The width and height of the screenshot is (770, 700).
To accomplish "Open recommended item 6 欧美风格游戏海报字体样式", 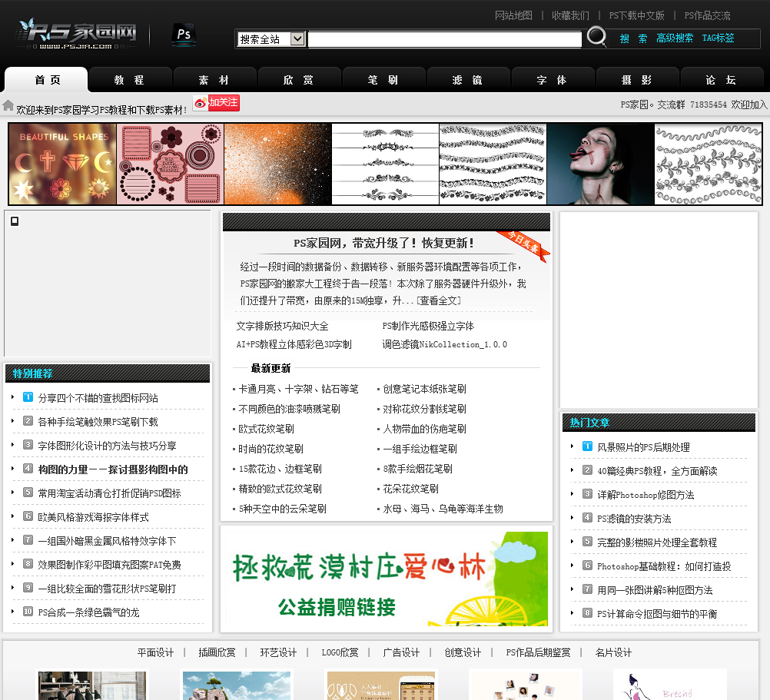I will click(x=93, y=517).
